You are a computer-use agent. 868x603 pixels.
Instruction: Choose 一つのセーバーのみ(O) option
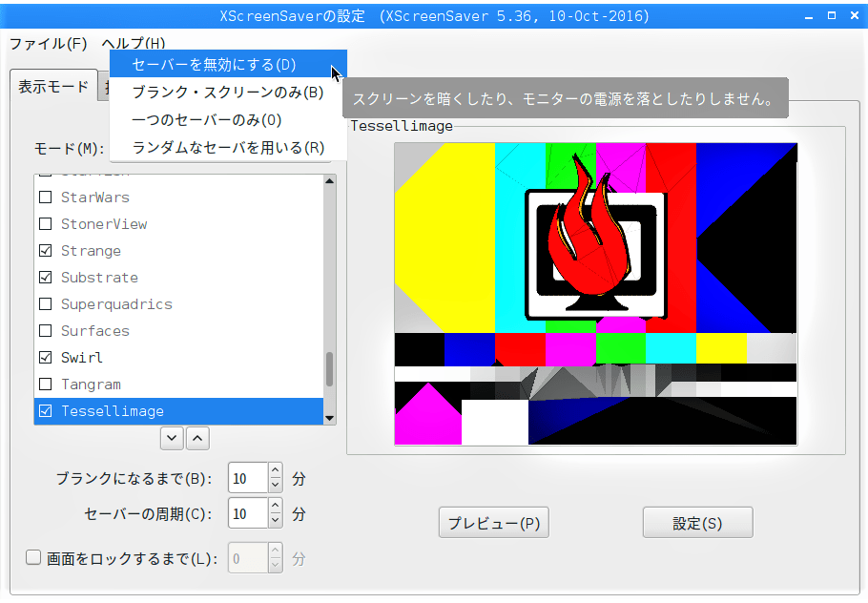(x=228, y=119)
